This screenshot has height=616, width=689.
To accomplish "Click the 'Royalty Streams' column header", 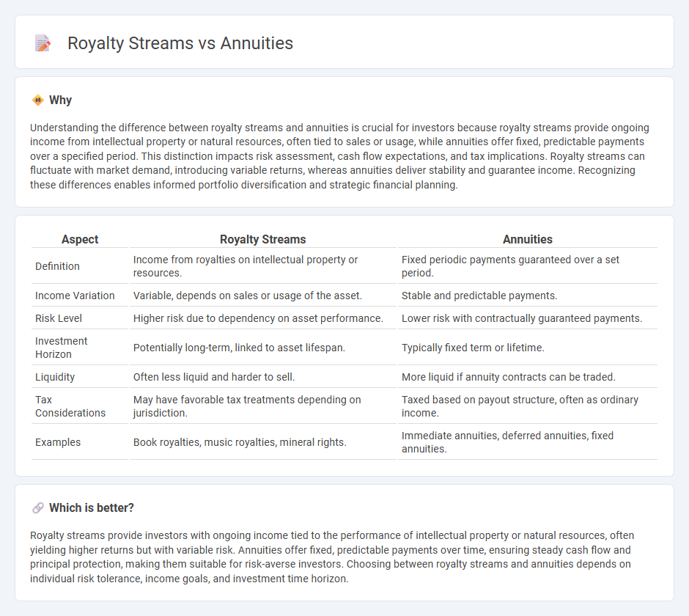I will click(x=262, y=239).
